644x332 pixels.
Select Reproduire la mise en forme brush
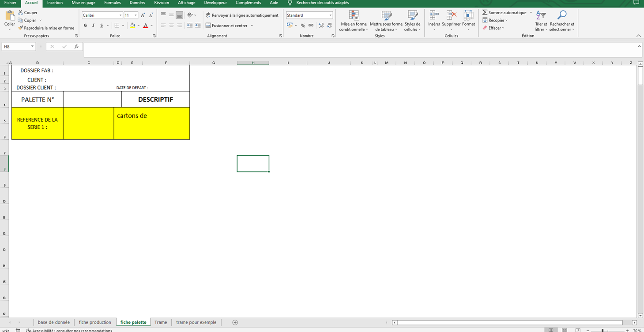pos(21,28)
